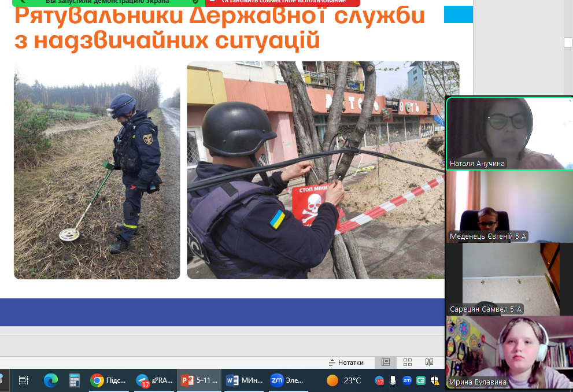Image resolution: width=573 pixels, height=392 pixels.
Task: Click the Telegram tray icon with badge 17
Action: click(x=380, y=381)
